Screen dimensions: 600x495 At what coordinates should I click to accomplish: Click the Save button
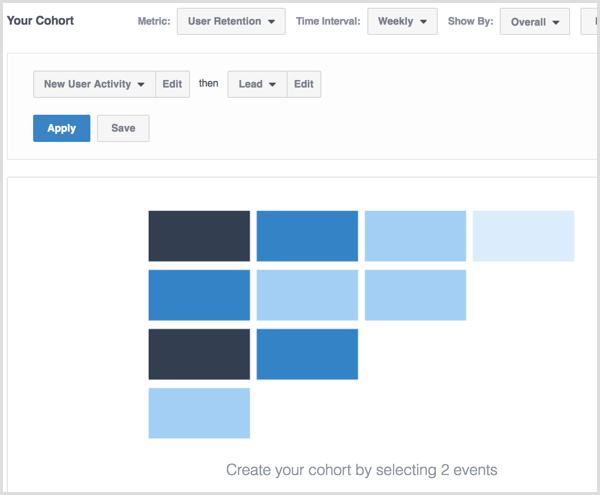pyautogui.click(x=123, y=128)
